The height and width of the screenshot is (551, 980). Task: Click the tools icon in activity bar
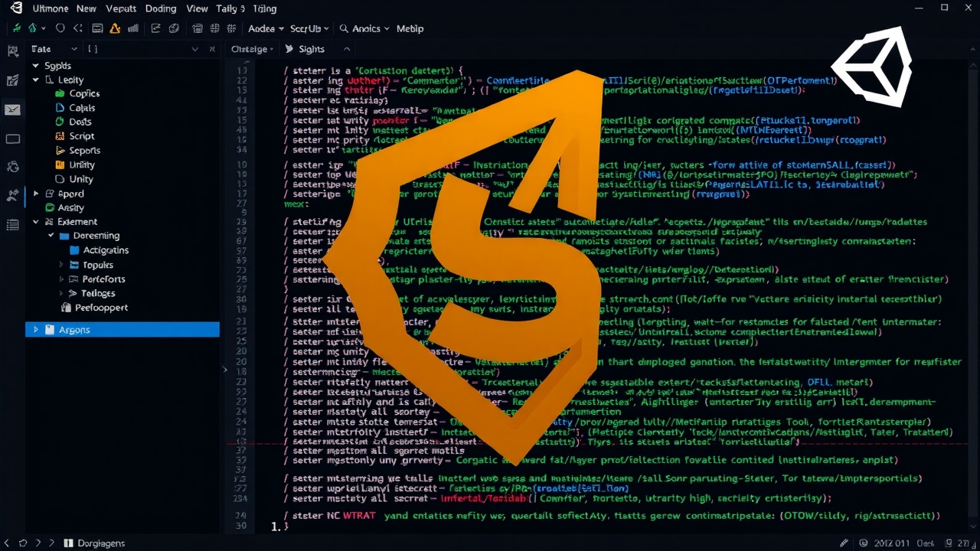[12, 195]
